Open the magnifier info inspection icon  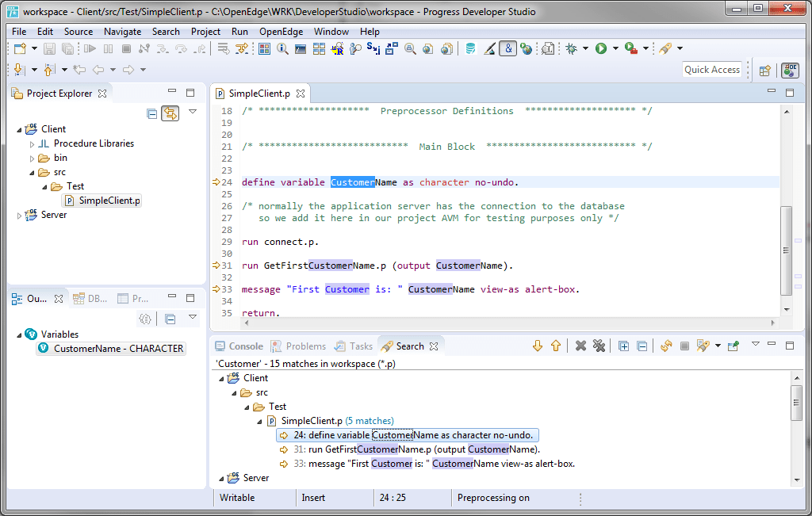[x=283, y=48]
